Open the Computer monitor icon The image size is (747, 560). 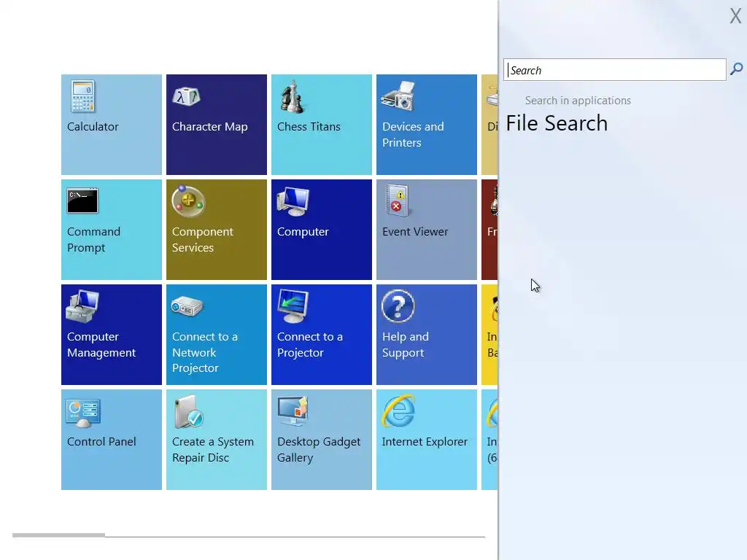point(293,201)
